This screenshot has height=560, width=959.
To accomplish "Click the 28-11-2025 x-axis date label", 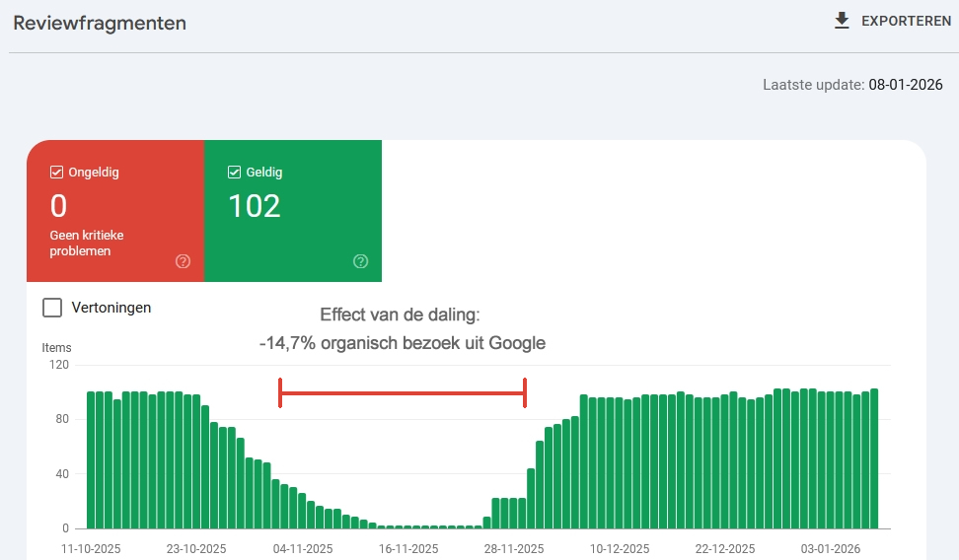I will pyautogui.click(x=512, y=549).
